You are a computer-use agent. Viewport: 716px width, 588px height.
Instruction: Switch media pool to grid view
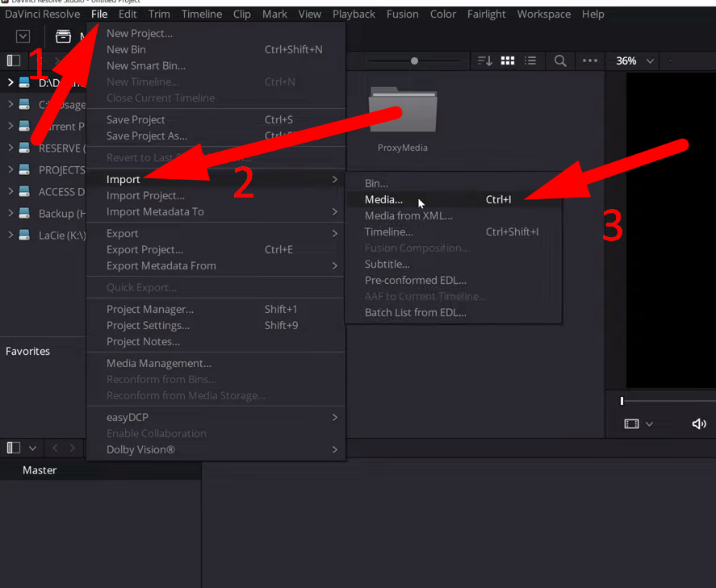[507, 61]
